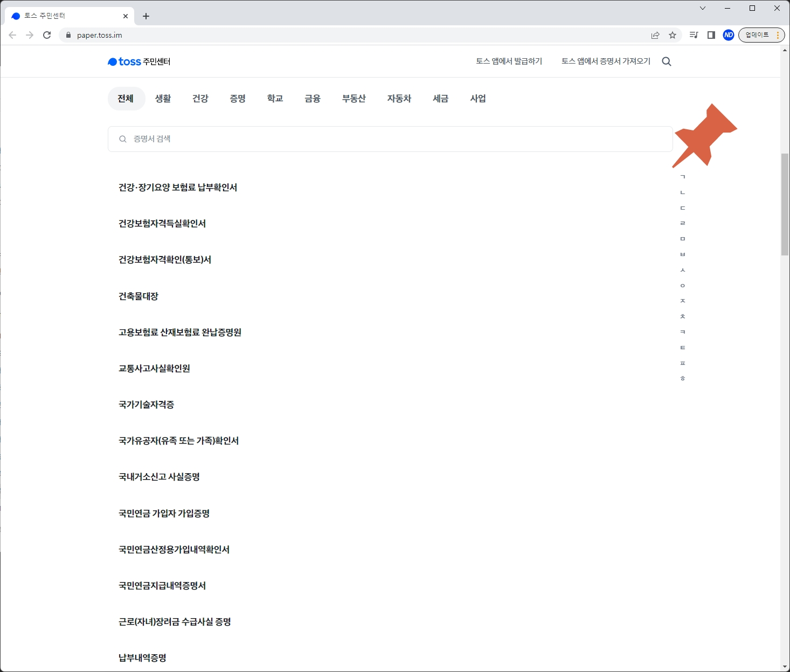Open the header search magnifier icon
Viewport: 790px width, 672px height.
tap(667, 61)
